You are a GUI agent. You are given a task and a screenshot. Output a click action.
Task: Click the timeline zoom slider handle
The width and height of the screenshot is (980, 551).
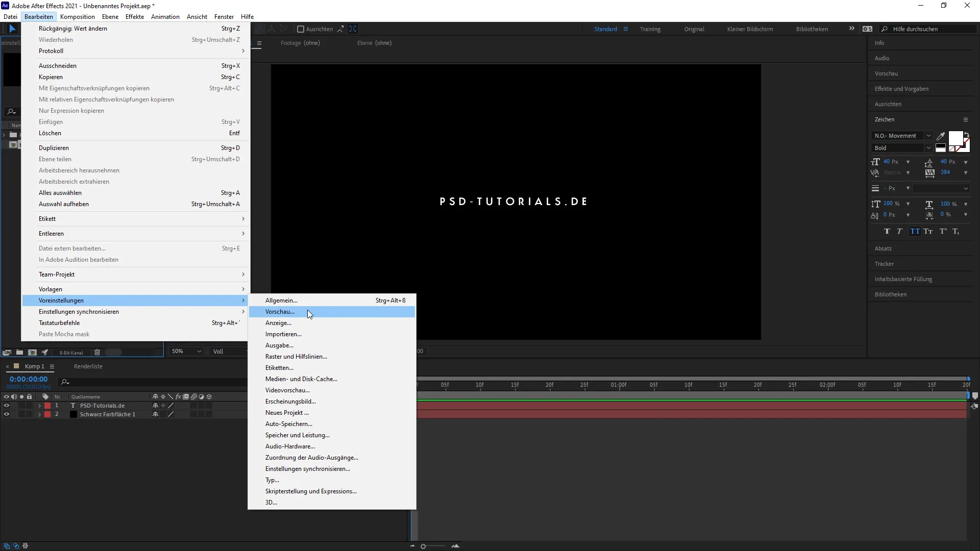coord(423,546)
